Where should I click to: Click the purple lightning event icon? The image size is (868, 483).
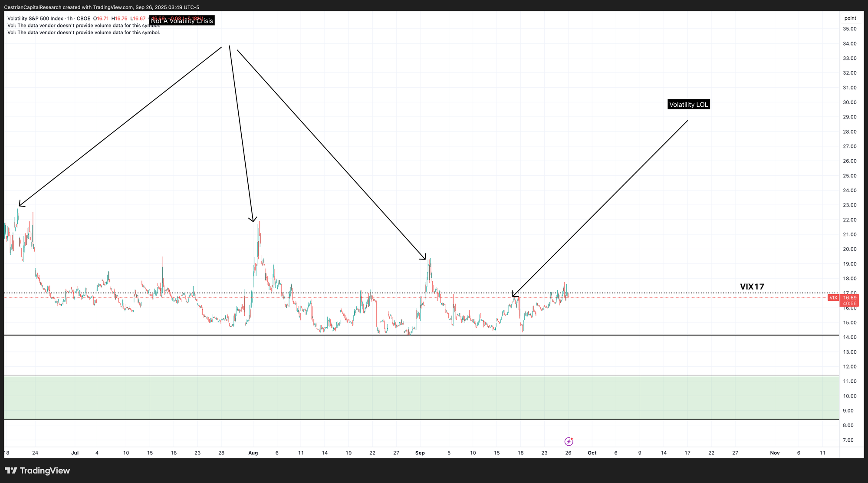[x=569, y=441]
